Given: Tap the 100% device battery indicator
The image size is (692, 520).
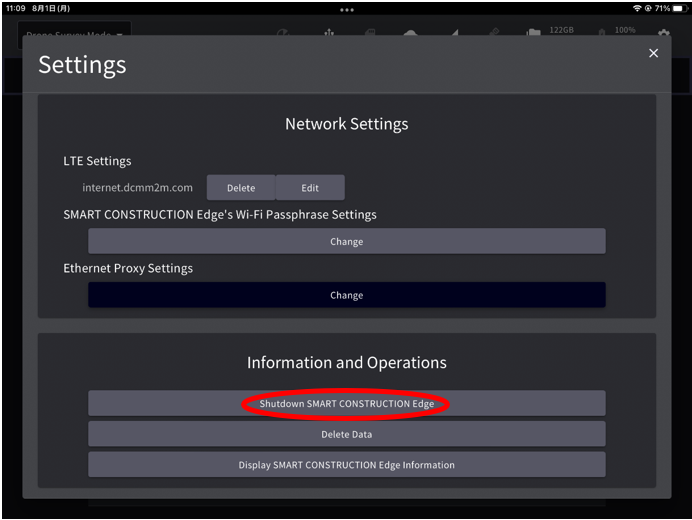Looking at the screenshot, I should [625, 30].
